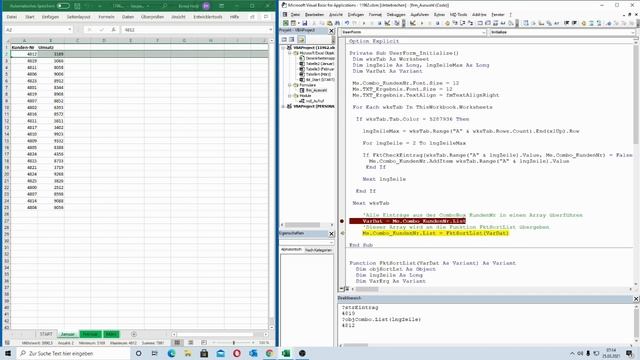Close the Eigenschaften properties panel
The height and width of the screenshot is (360, 640).
tap(331, 233)
